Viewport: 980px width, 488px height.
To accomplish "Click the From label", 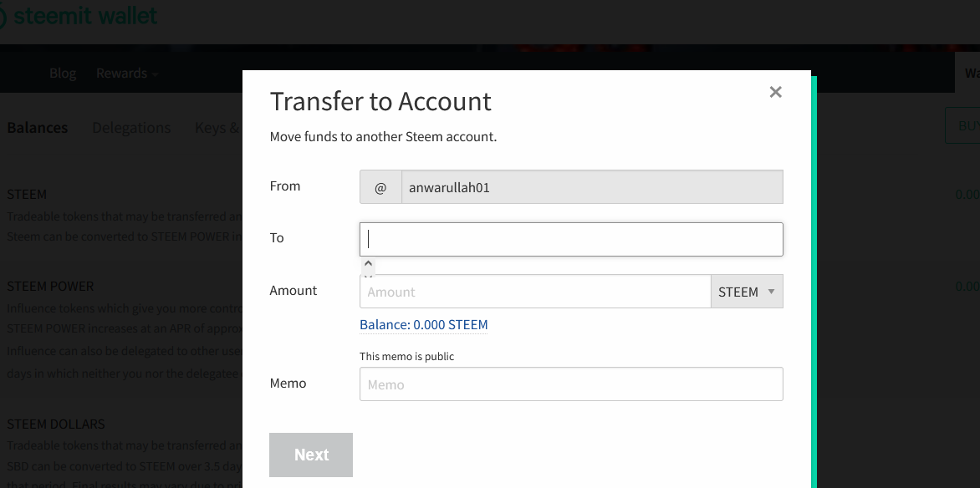I will coord(285,186).
